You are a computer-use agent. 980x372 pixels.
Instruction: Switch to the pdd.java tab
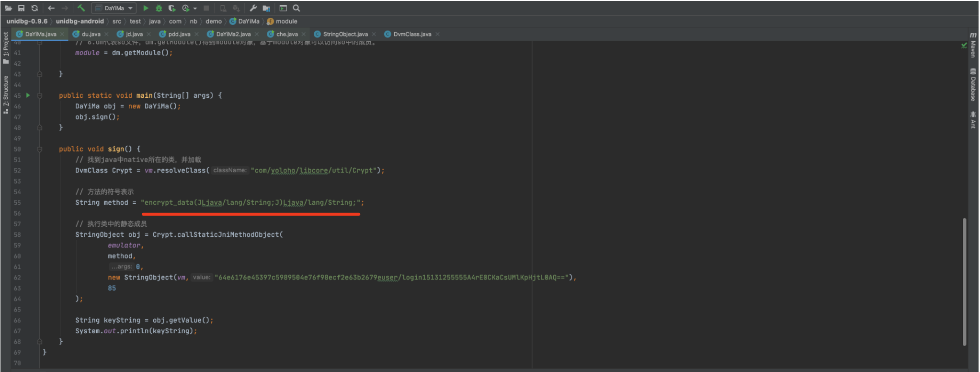[179, 34]
